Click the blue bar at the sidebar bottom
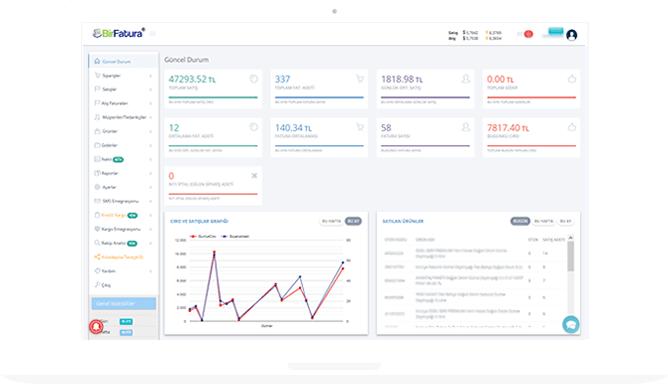 tap(124, 303)
